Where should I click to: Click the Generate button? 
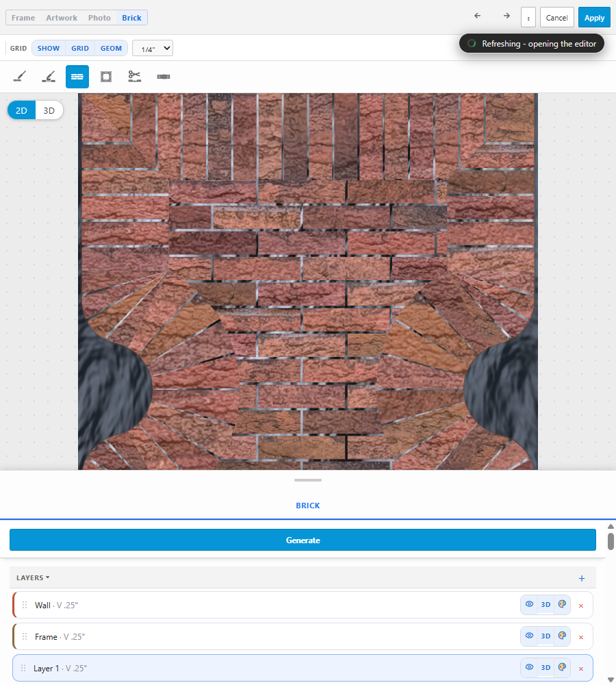pos(303,540)
